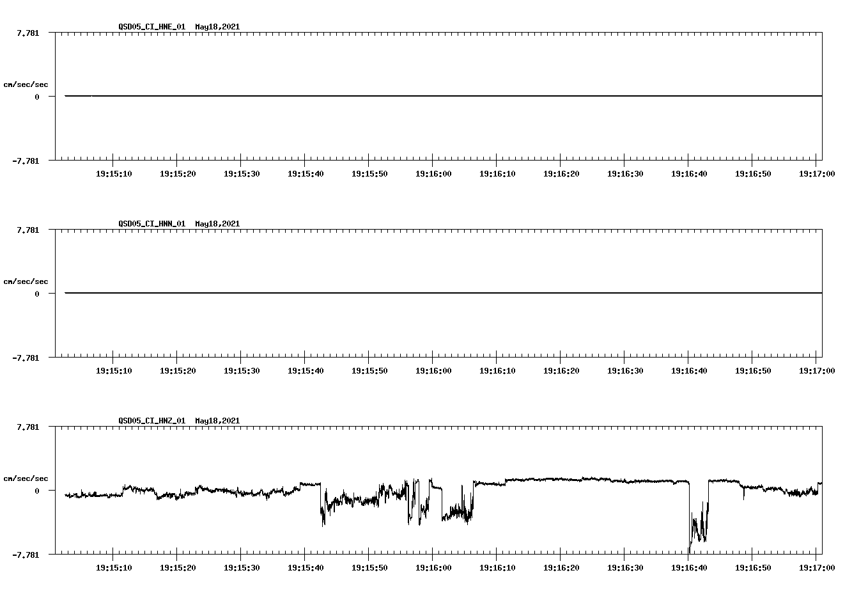
Task: Click the flat HNE waveform trace
Action: (384, 96)
